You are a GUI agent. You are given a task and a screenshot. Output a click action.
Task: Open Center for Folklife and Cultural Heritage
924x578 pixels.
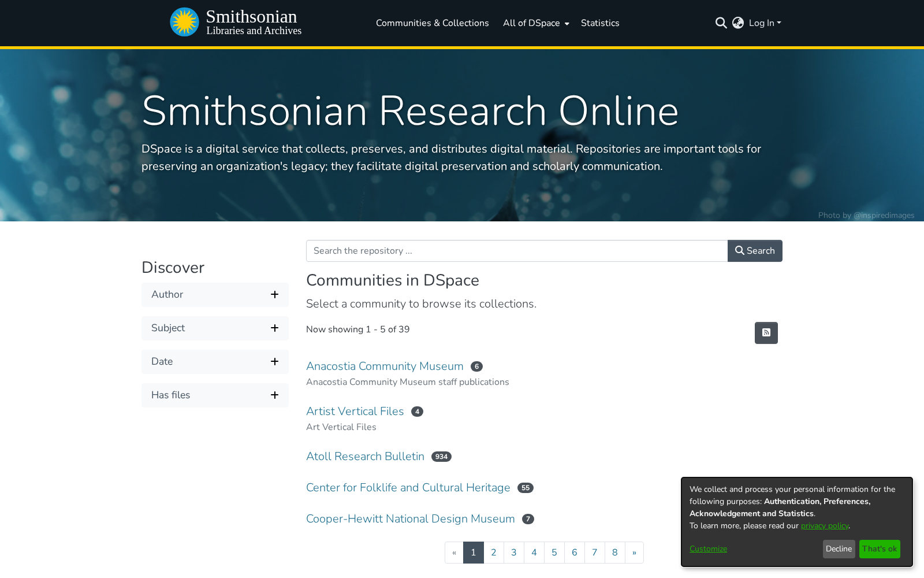(x=408, y=488)
